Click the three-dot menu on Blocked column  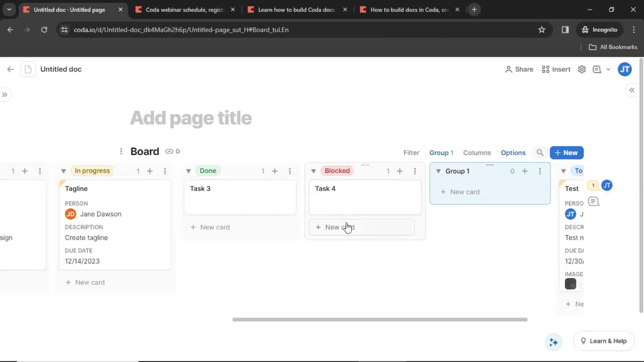pyautogui.click(x=415, y=171)
